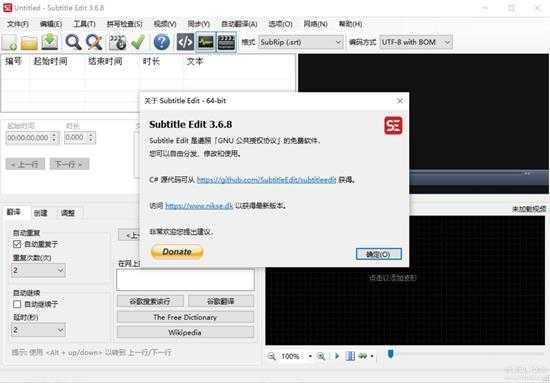Expand the 重复次数 dropdown
Viewport: 550px width, 383px height.
[x=38, y=270]
